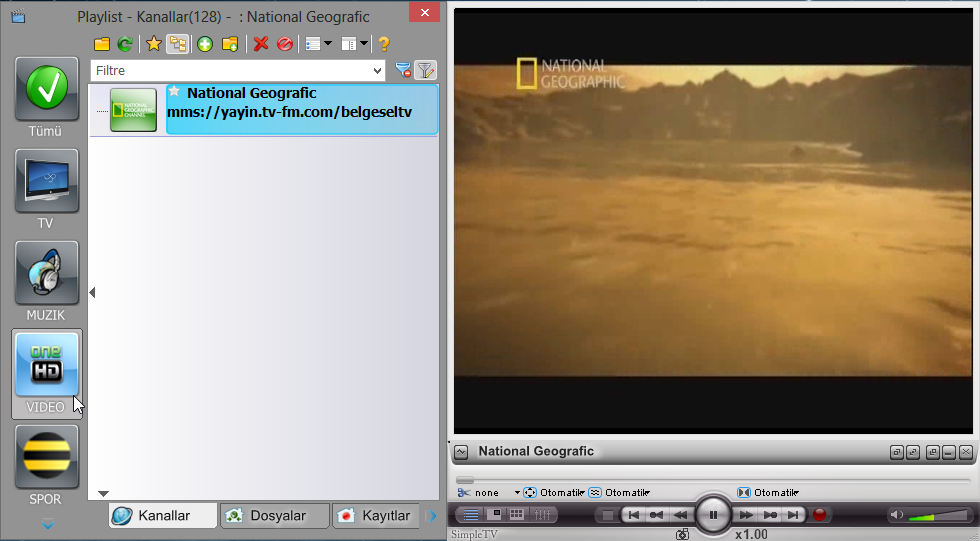Add a new group folder icon

(229, 44)
